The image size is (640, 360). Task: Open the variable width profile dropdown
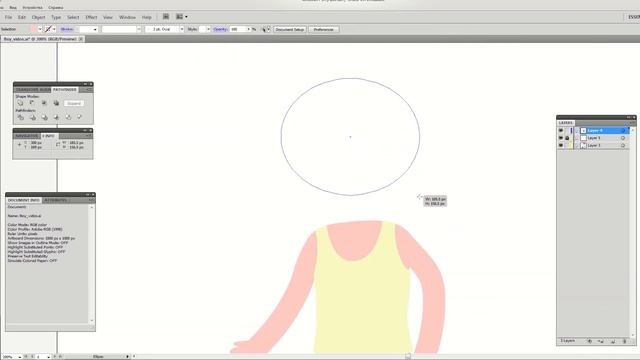pos(139,29)
